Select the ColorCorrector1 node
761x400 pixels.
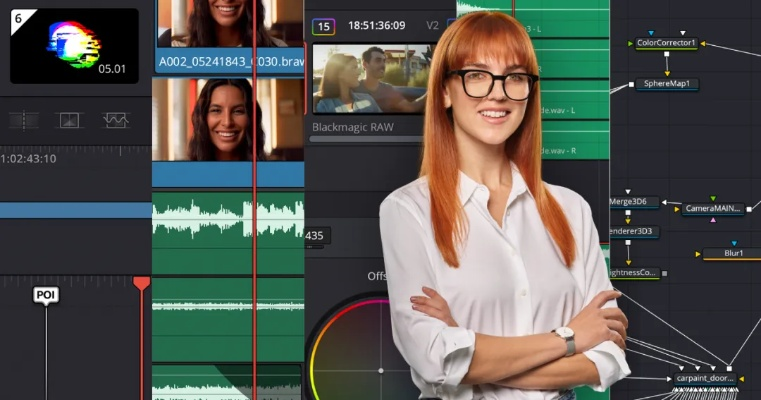click(x=667, y=43)
